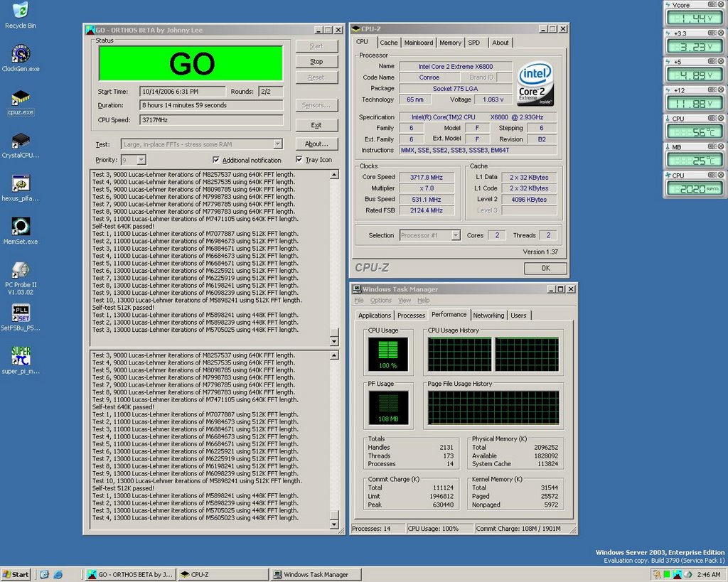Click OK in the CPU-Z window
The image size is (728, 582).
click(x=545, y=268)
